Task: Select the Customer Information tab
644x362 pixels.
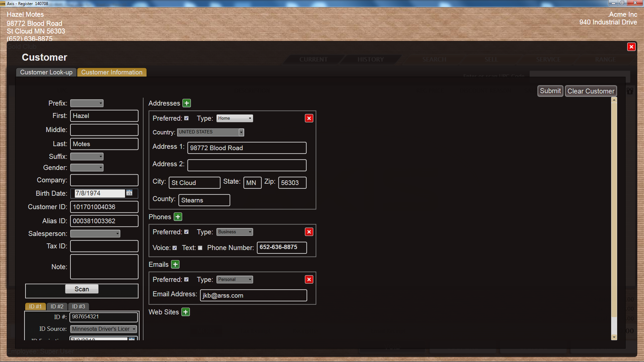Action: [x=112, y=72]
